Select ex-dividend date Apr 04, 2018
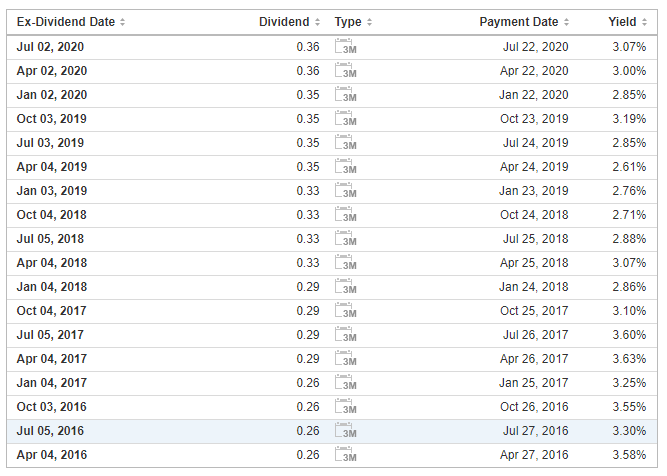Viewport: 667px width, 476px height. [x=52, y=263]
